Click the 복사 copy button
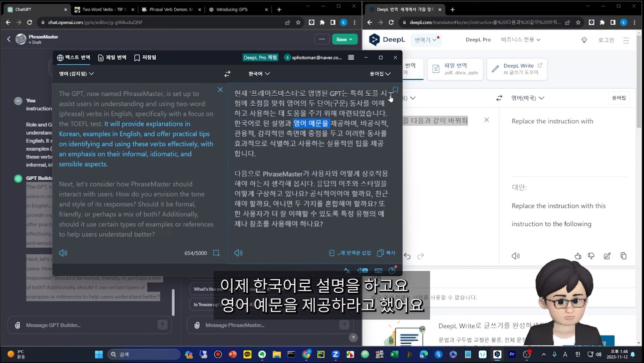The height and width of the screenshot is (363, 644). [x=386, y=253]
